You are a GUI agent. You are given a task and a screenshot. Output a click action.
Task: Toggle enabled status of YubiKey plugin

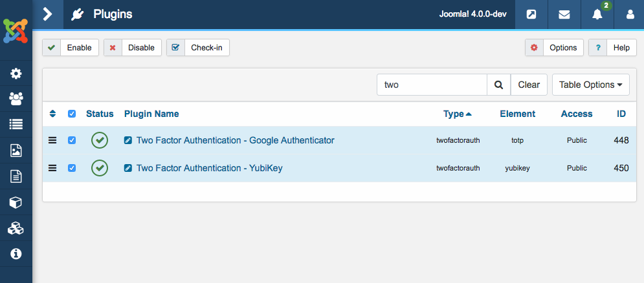(100, 168)
